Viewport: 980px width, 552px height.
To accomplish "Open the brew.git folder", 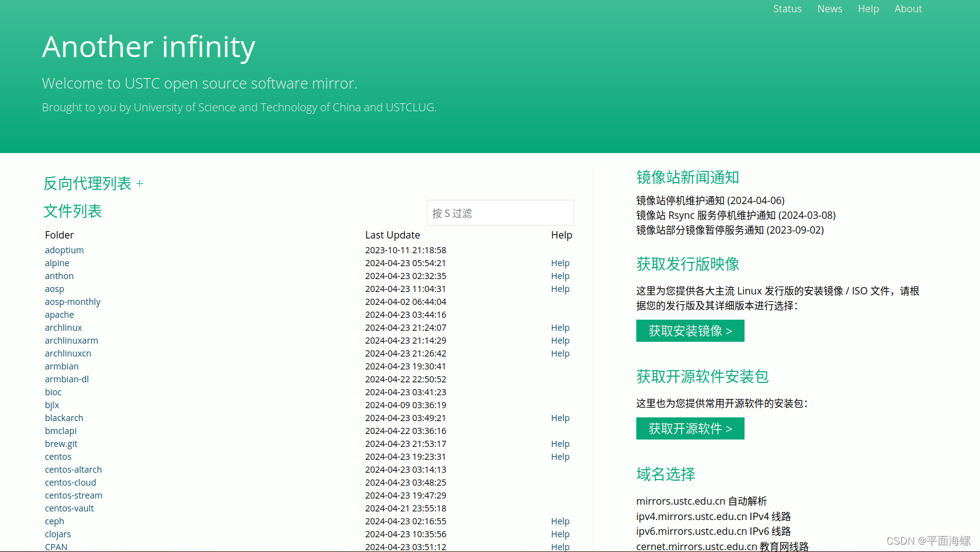I will point(61,444).
